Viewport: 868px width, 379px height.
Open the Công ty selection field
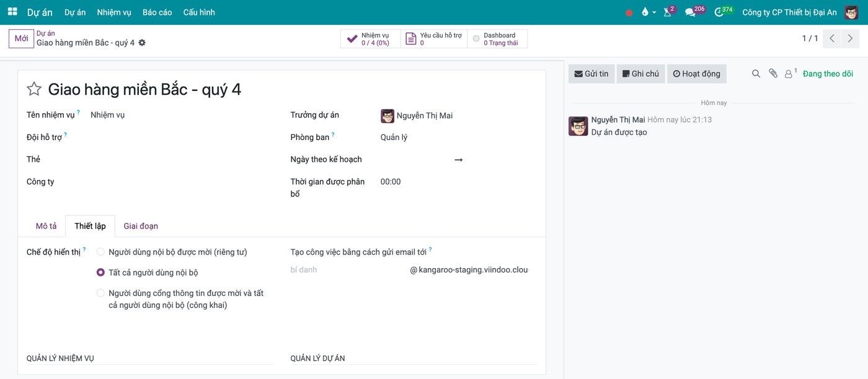tap(182, 182)
